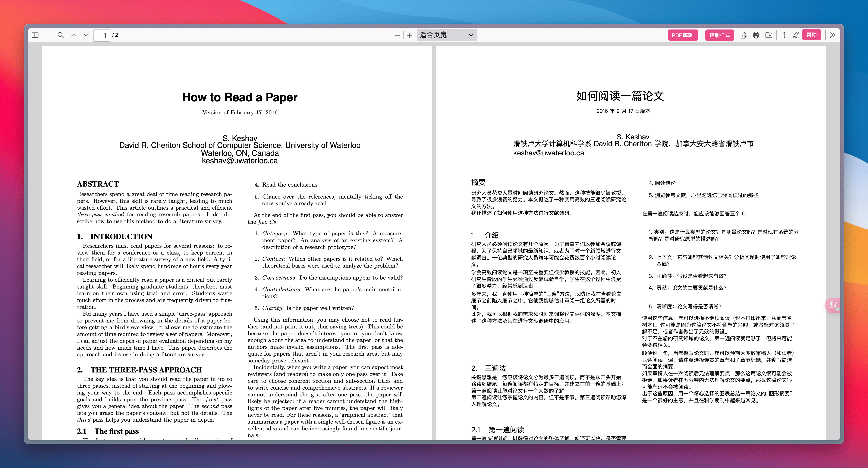868x468 pixels.
Task: Click '5. Glance over the references' item
Action: point(328,200)
